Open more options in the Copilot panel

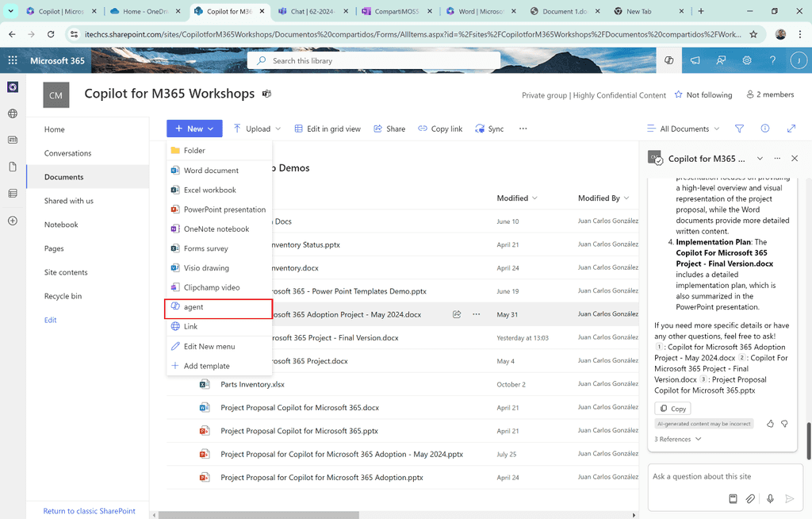777,158
